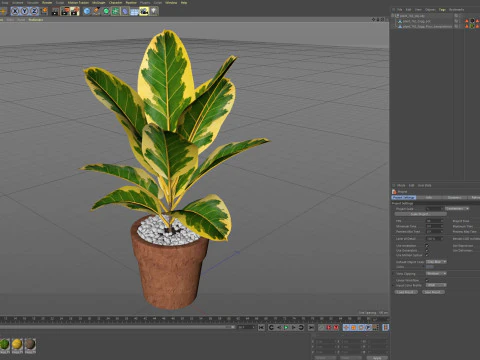The width and height of the screenshot is (480, 360).
Task: Click the timeline layout icon at right end
Action: (385, 328)
